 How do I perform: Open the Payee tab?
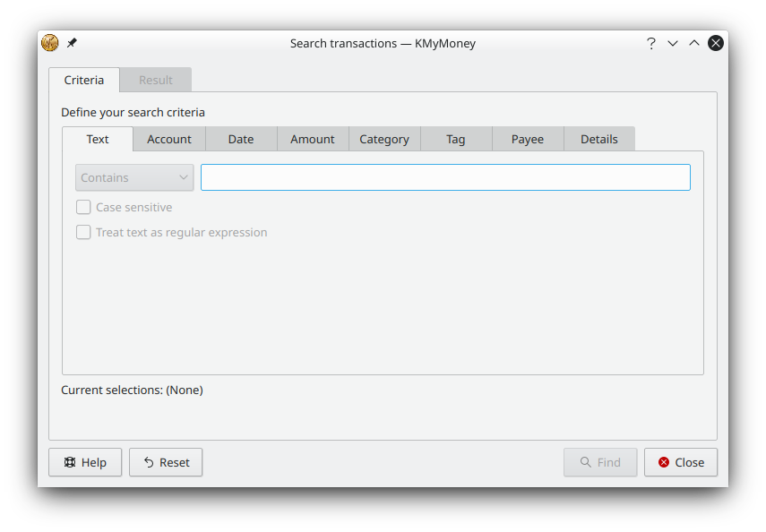tap(528, 139)
